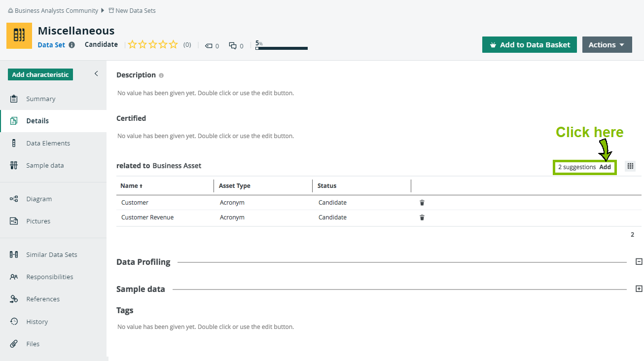
Task: Click the Add characteristic button
Action: click(40, 74)
